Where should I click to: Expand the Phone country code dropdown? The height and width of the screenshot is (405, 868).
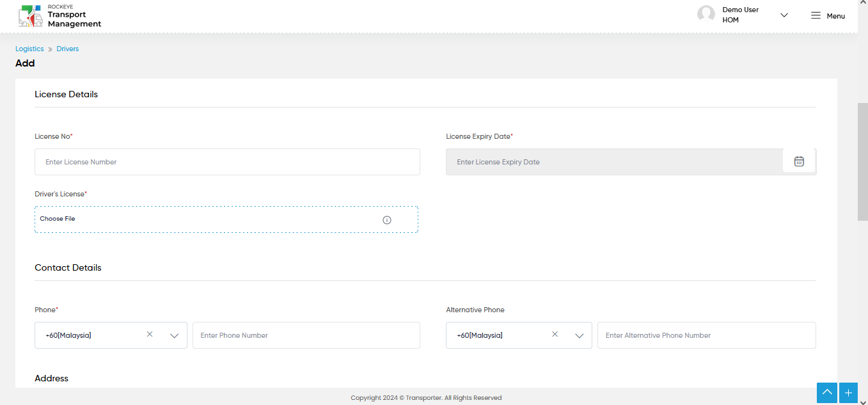click(x=174, y=335)
